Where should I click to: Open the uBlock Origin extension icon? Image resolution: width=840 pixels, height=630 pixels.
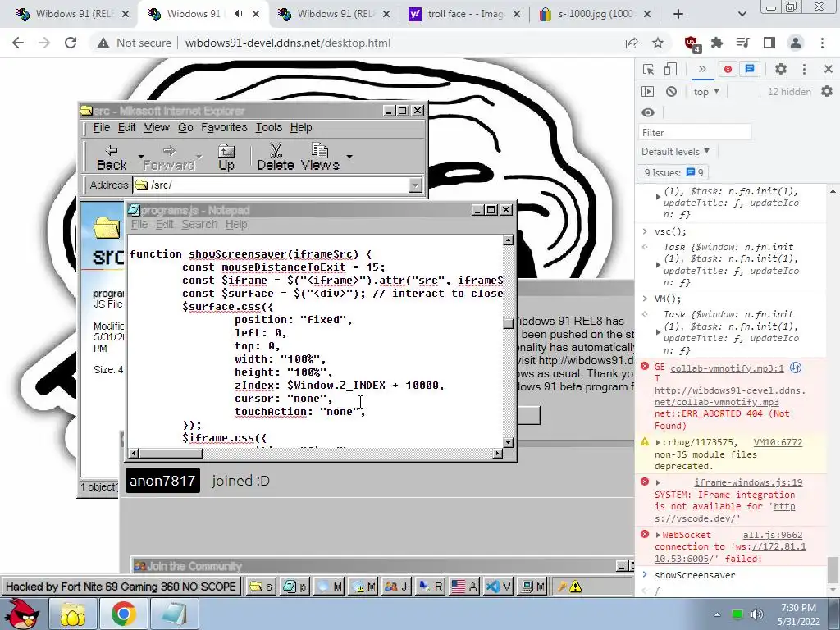[692, 43]
